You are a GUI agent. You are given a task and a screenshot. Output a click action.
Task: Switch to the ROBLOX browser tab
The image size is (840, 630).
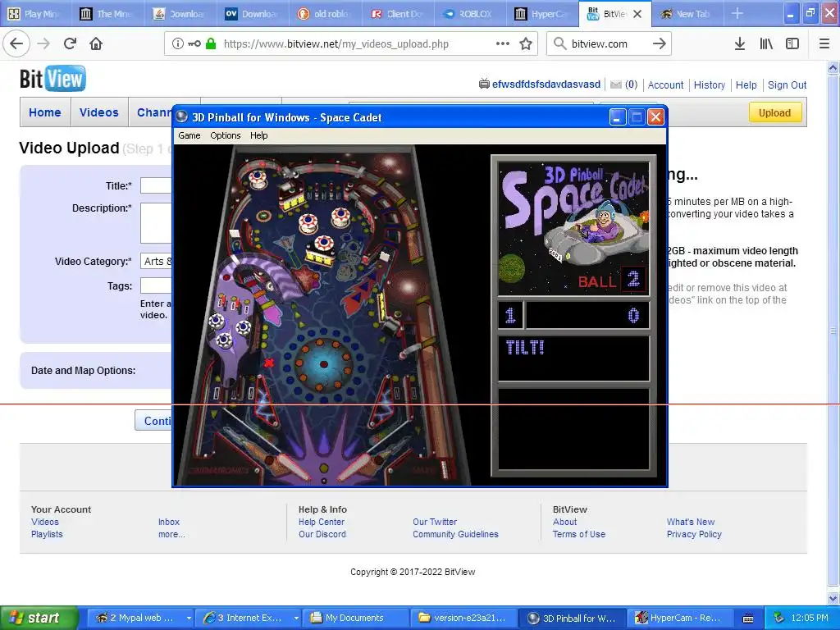pos(469,14)
